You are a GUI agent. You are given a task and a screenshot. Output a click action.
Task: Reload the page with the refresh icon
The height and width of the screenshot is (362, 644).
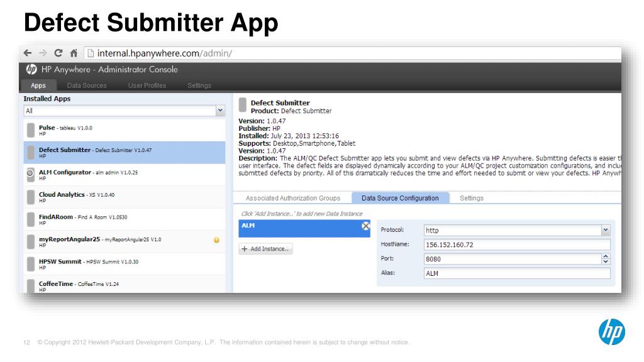[x=58, y=53]
